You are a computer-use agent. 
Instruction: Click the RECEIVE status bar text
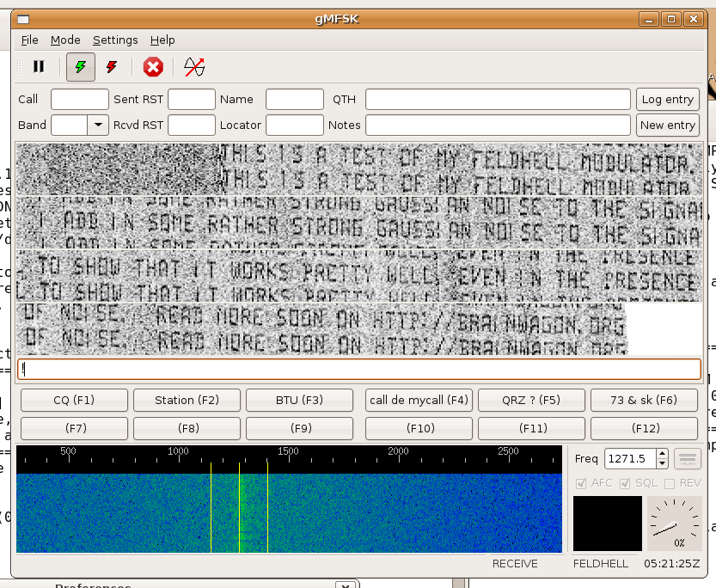pos(515,564)
